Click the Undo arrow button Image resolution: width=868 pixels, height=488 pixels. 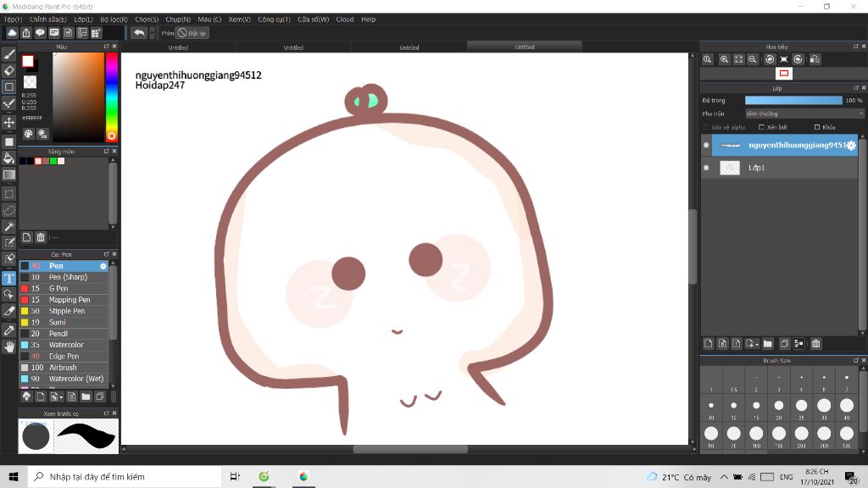(x=139, y=33)
